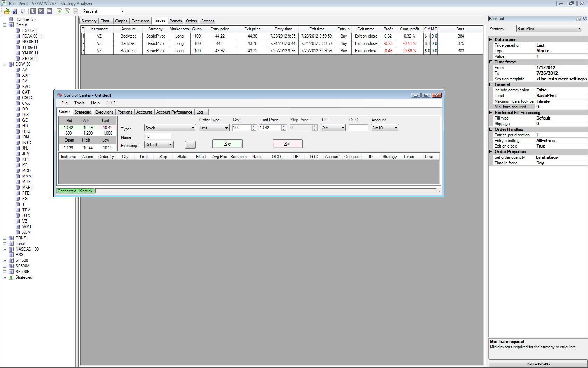Screen dimensions: 588x368
Task: Click the dollar icon beside Strategies in tree
Action: pos(11,277)
